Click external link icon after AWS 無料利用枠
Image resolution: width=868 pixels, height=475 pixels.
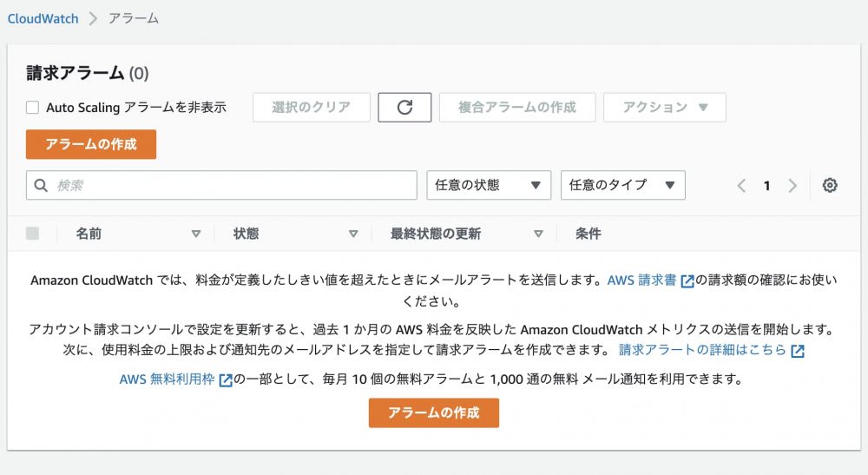[226, 380]
